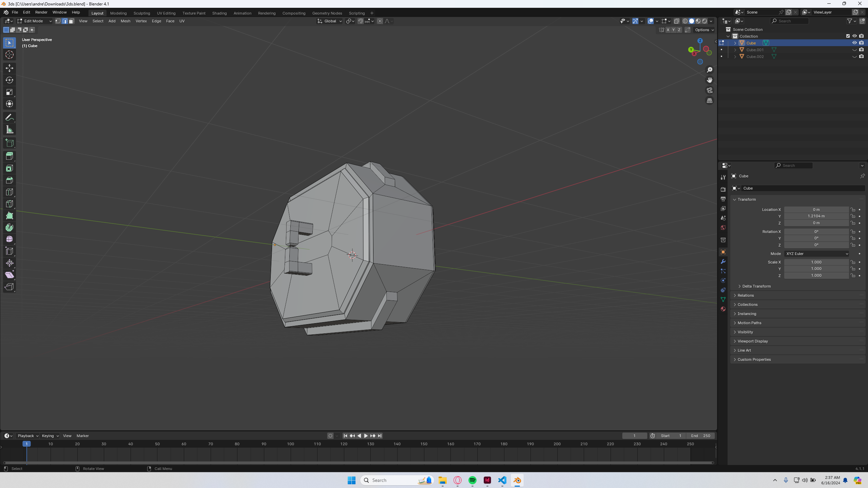Viewport: 868px width, 488px height.
Task: Hide the Cube object in viewport
Action: 854,43
